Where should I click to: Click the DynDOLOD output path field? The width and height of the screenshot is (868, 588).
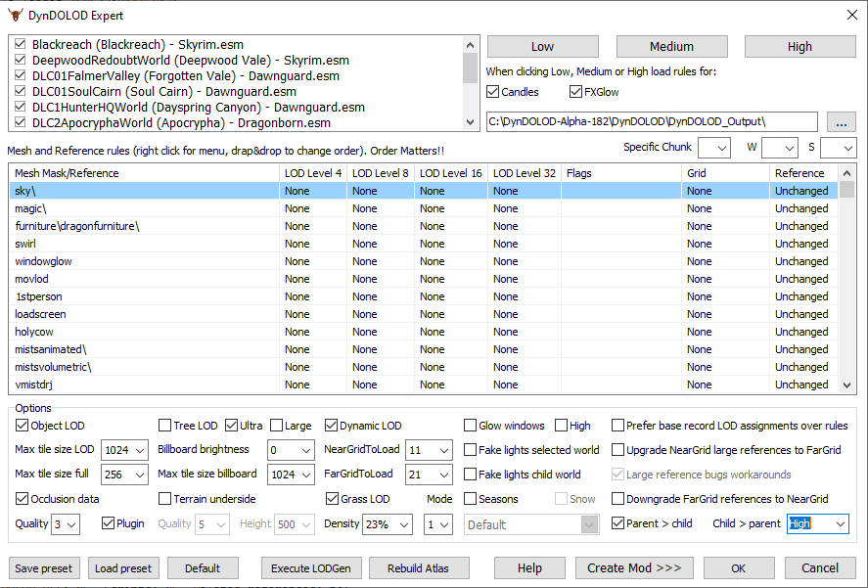[646, 122]
